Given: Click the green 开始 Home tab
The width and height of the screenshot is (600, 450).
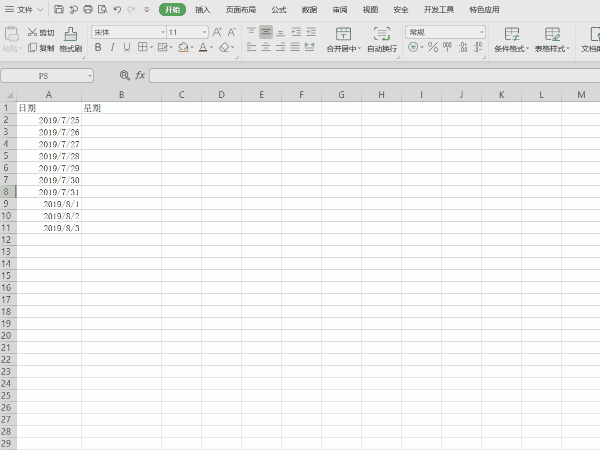Looking at the screenshot, I should point(173,10).
